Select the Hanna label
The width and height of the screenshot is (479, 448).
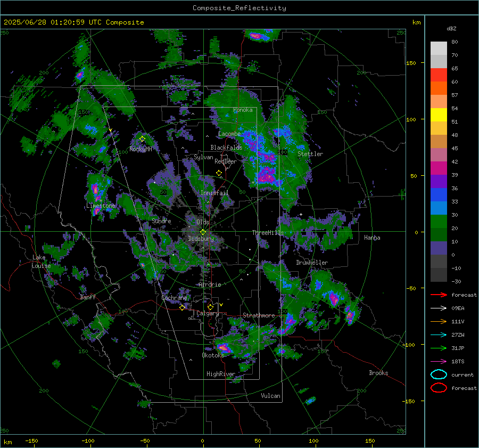(372, 238)
